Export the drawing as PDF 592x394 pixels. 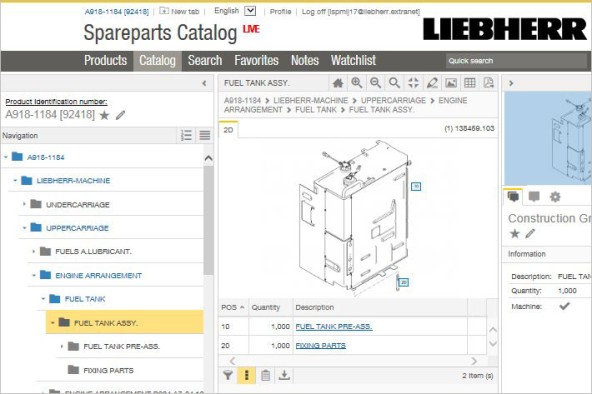click(x=489, y=83)
